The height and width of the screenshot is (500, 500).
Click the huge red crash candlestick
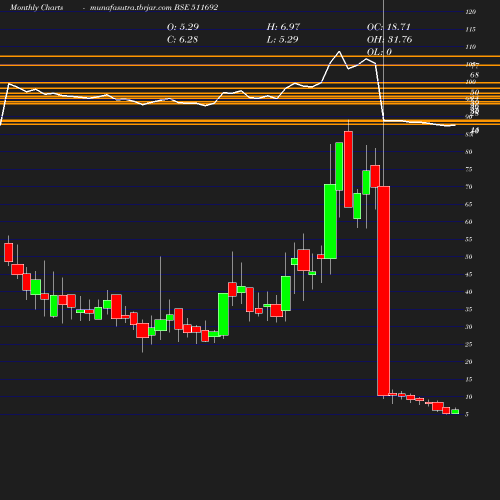[384, 291]
